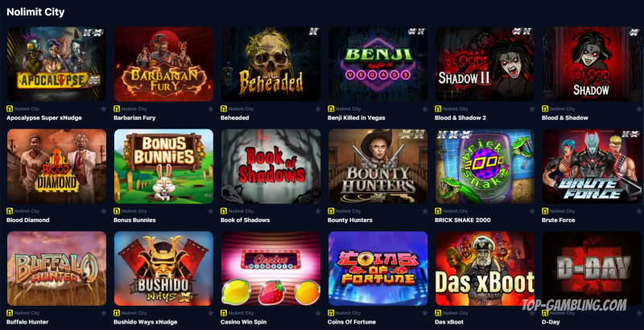Open the Brute Force game thumbnail
The width and height of the screenshot is (644, 330).
coord(592,167)
